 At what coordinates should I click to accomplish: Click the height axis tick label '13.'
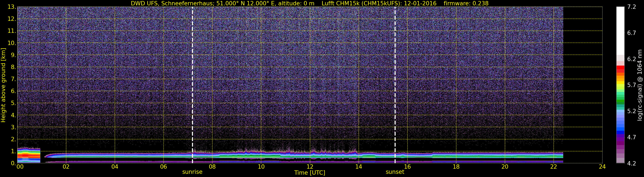tap(12, 7)
